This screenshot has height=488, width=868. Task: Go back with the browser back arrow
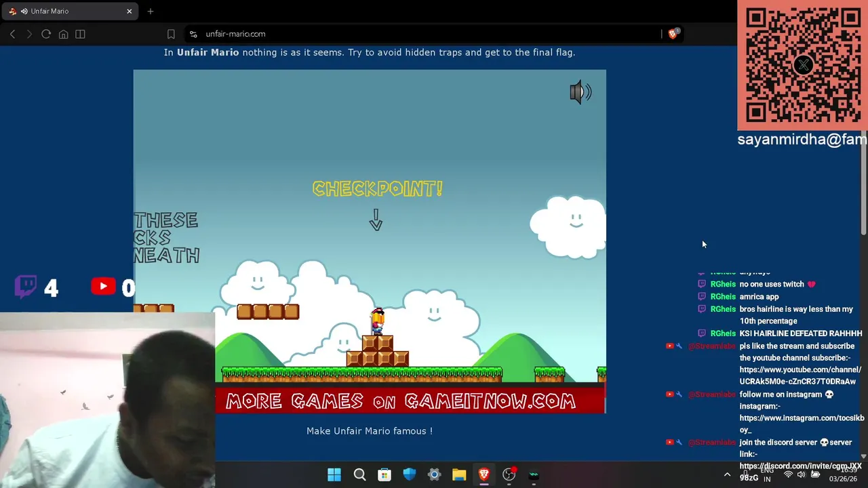(x=12, y=34)
